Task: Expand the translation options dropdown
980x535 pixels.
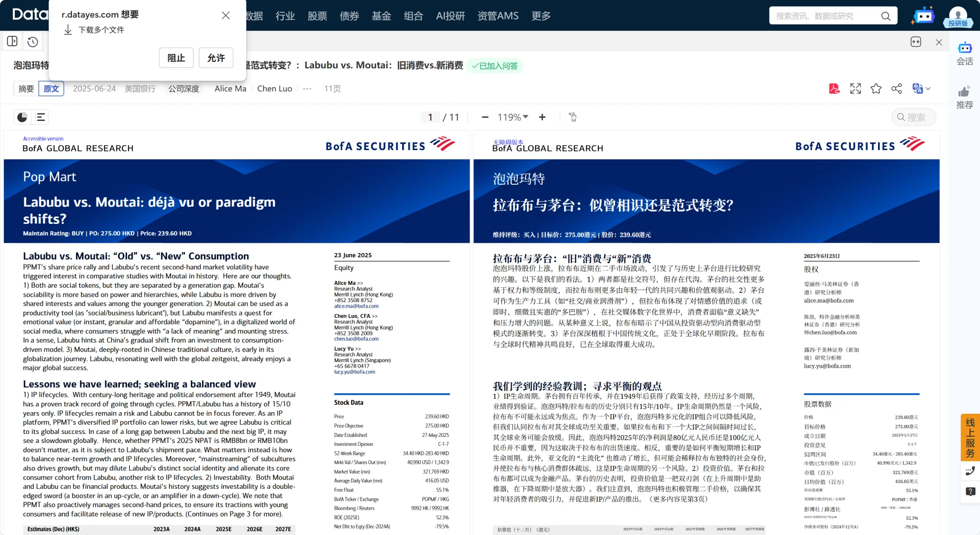Action: (x=928, y=89)
